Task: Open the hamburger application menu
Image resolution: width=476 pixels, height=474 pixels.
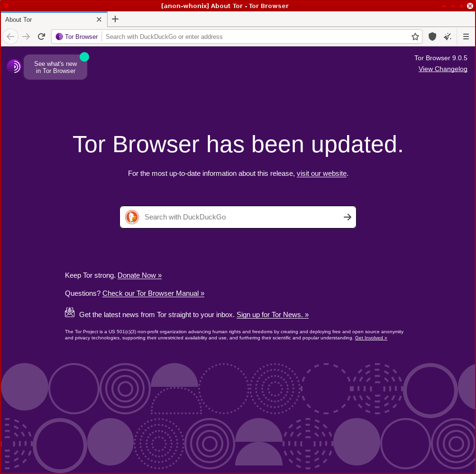Action: [466, 36]
